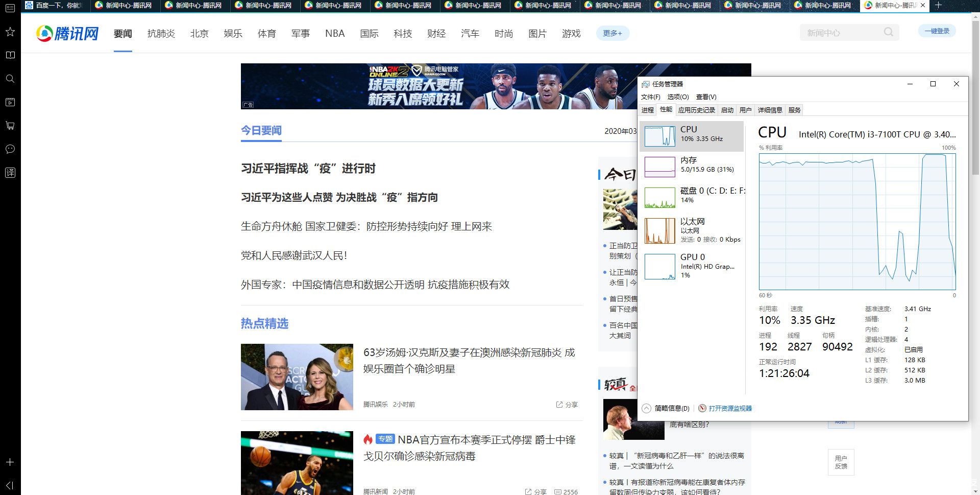
Task: Open headline 党和人民感谢武汉人民!
Action: (x=294, y=255)
